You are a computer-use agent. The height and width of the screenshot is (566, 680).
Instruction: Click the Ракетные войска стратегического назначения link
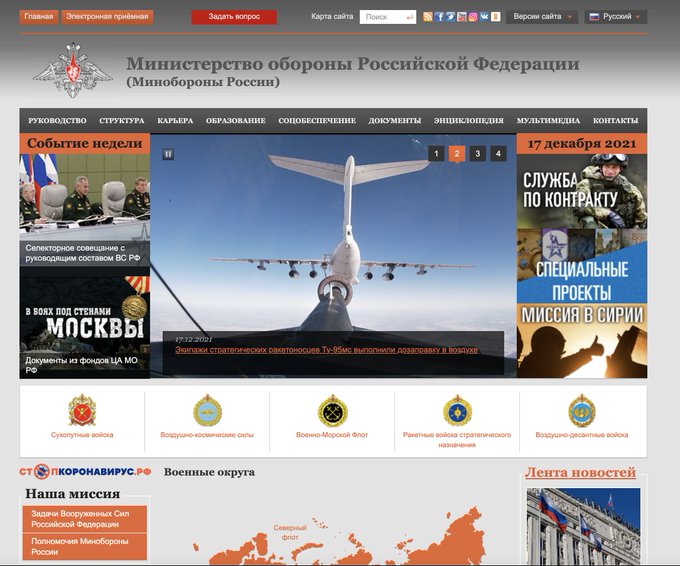click(457, 440)
